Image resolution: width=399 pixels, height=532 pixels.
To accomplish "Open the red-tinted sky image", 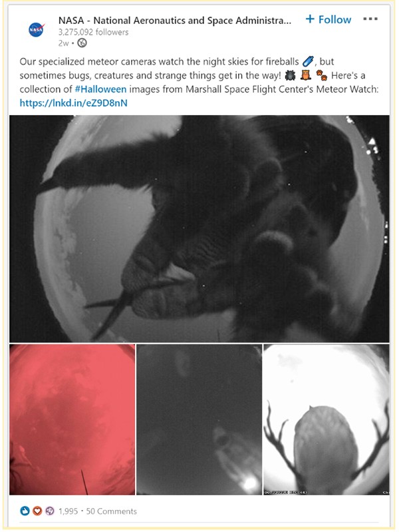I will pos(72,419).
